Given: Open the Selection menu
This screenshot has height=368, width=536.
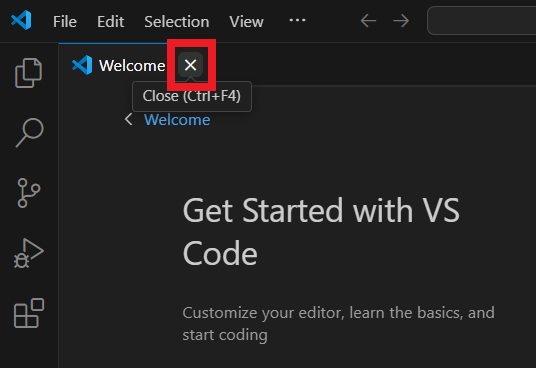Looking at the screenshot, I should 176,22.
